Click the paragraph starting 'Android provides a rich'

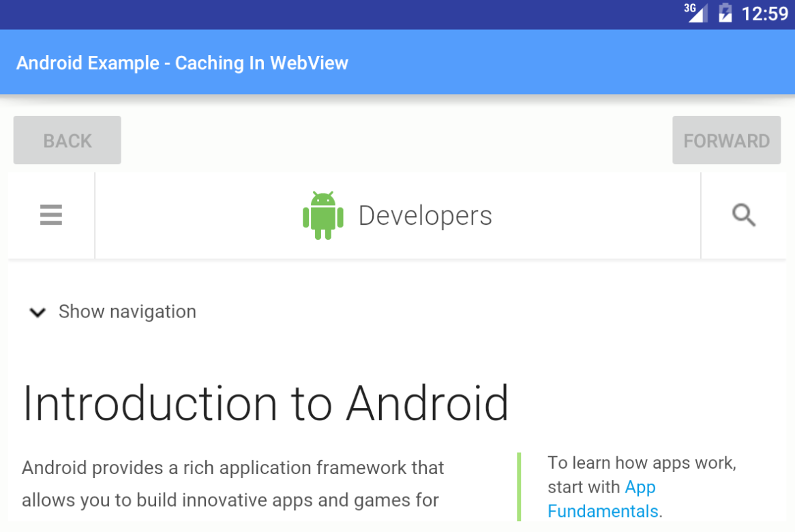pyautogui.click(x=233, y=484)
